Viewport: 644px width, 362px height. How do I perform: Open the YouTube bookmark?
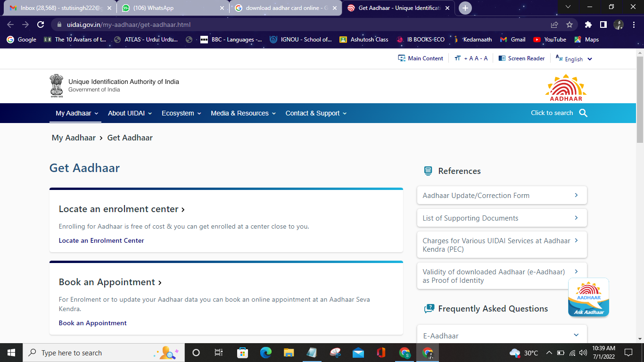pos(549,40)
